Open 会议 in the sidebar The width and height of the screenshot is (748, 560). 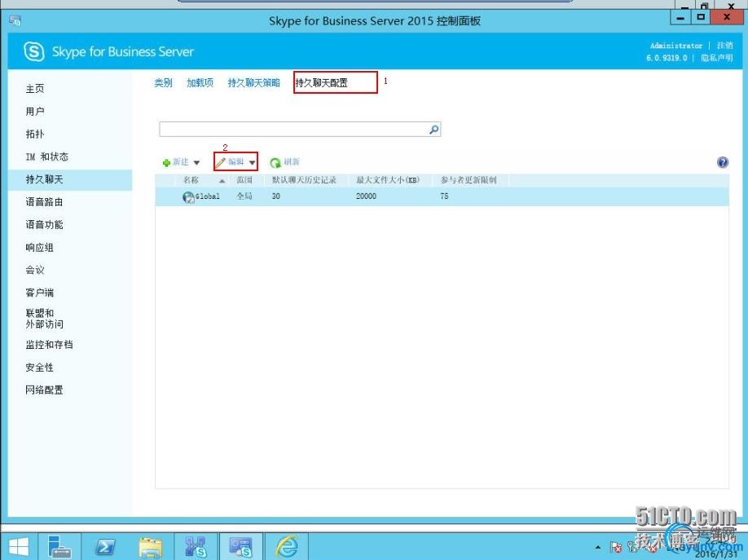35,270
